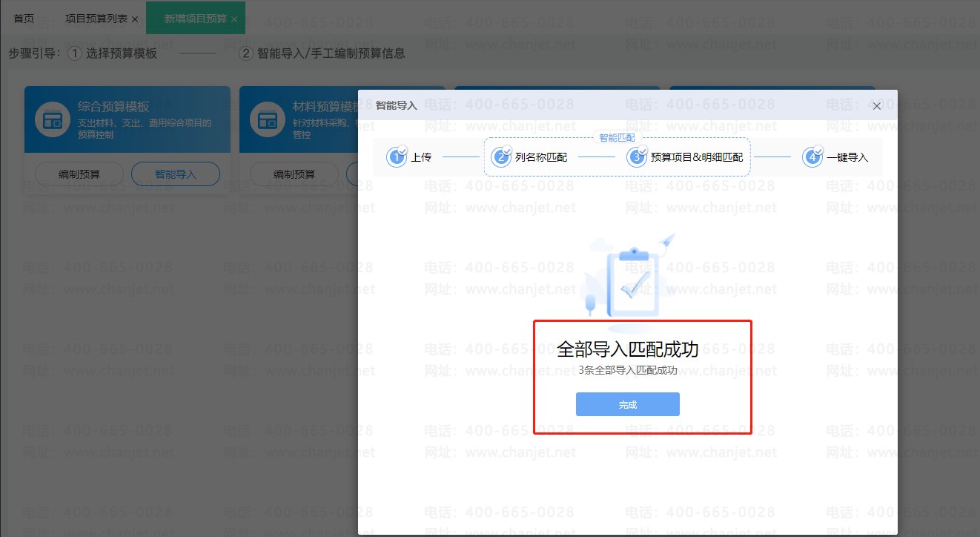The width and height of the screenshot is (980, 537).
Task: Close the 智能导入 dialog with the X
Action: [877, 106]
